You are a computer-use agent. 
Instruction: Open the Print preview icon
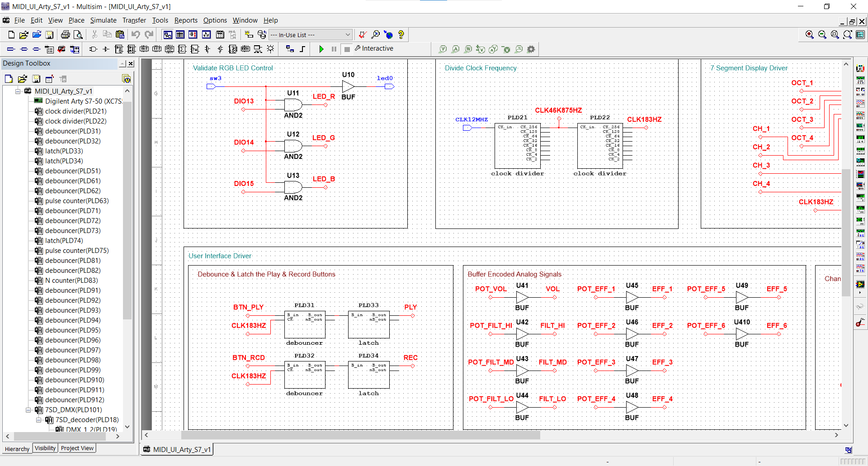coord(78,35)
